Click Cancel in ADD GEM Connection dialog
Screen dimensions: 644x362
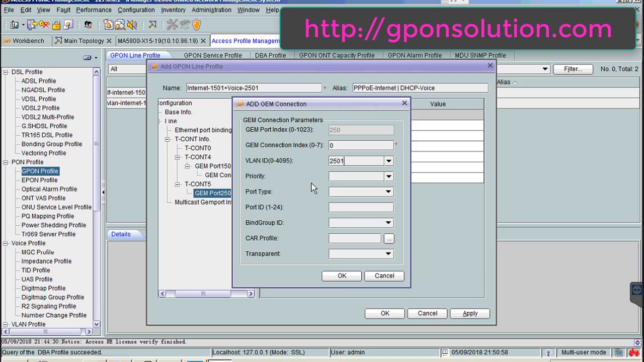coord(384,276)
